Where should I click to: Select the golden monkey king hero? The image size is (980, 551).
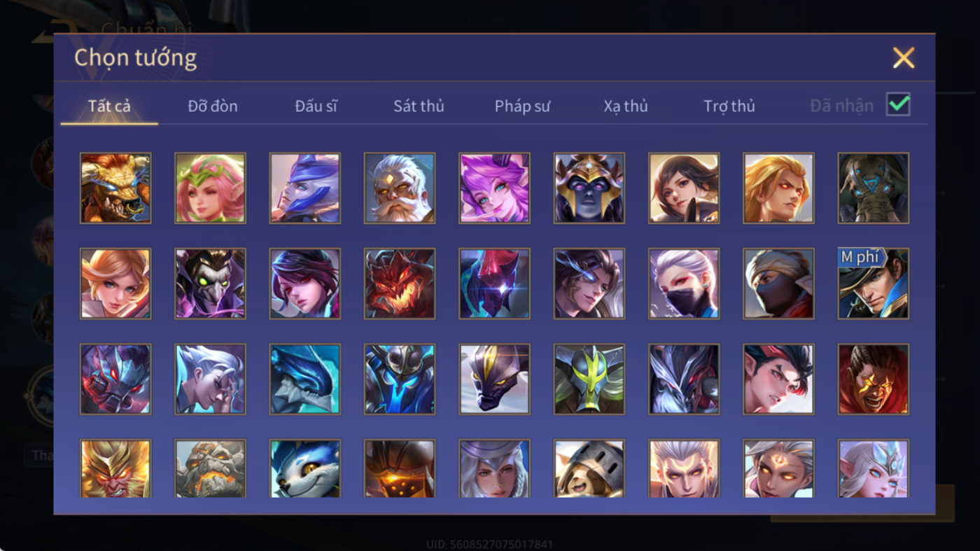tap(115, 468)
